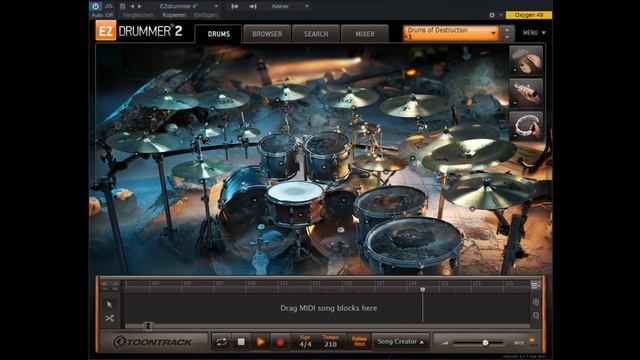Step to previous kit preset up arrow
The image size is (640, 360).
click(x=507, y=29)
